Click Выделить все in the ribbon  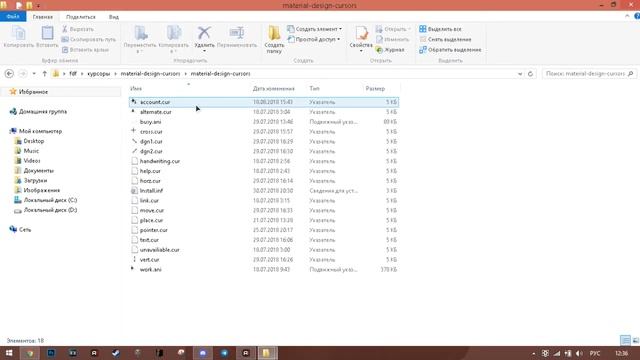pyautogui.click(x=440, y=29)
